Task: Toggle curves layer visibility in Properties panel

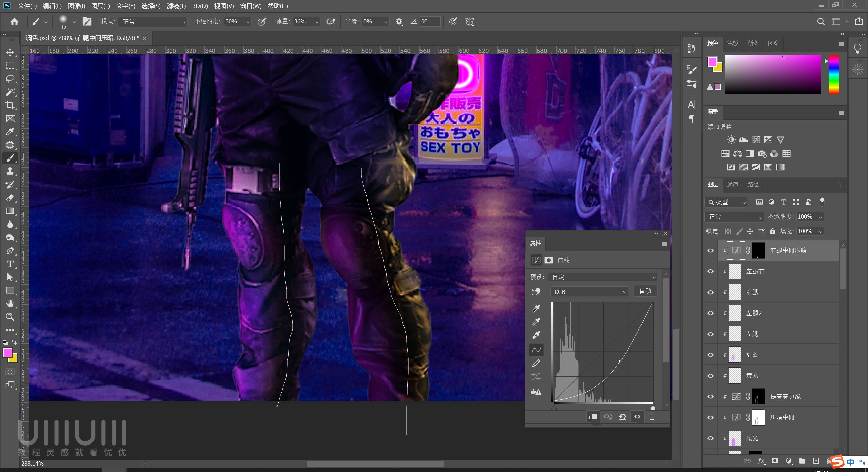Action: coord(637,417)
